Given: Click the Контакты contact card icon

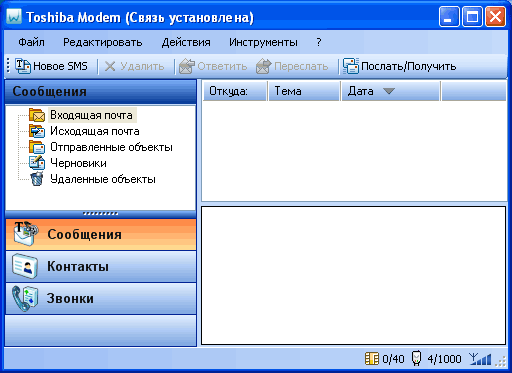Looking at the screenshot, I should click(24, 266).
